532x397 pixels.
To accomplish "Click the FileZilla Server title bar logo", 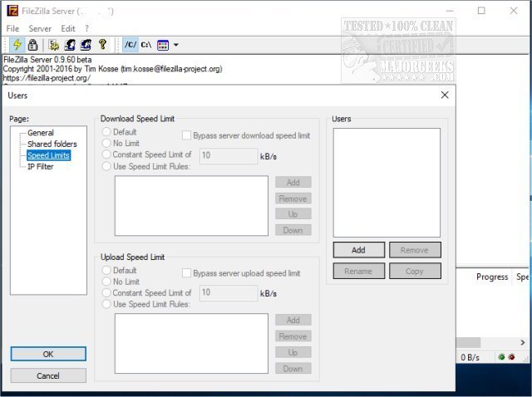I will pos(12,11).
